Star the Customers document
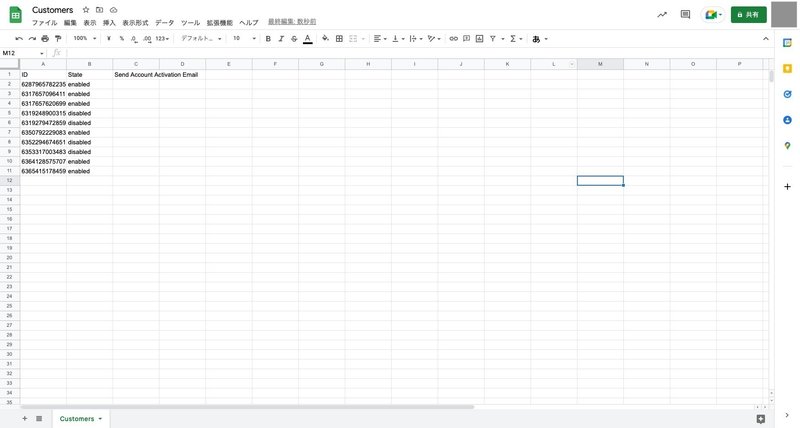The image size is (800, 428). tap(86, 10)
